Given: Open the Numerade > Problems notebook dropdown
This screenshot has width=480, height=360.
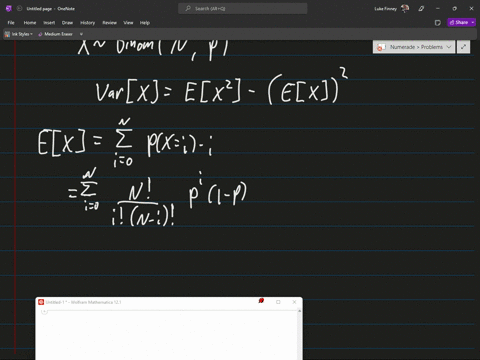Looking at the screenshot, I should coord(414,47).
